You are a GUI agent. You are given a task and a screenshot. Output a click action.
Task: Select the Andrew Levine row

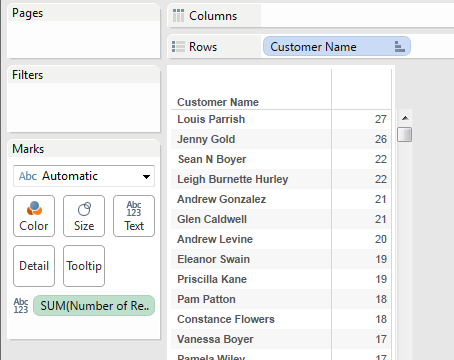coord(281,239)
